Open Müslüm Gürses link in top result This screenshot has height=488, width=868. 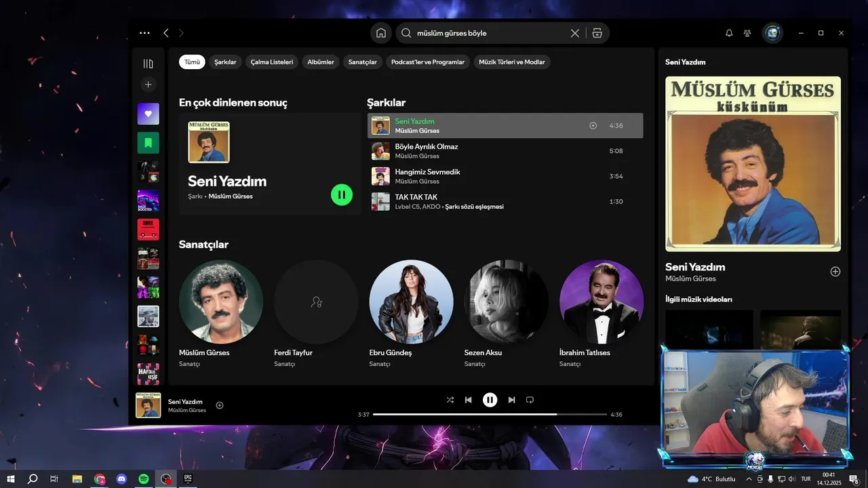pyautogui.click(x=231, y=197)
